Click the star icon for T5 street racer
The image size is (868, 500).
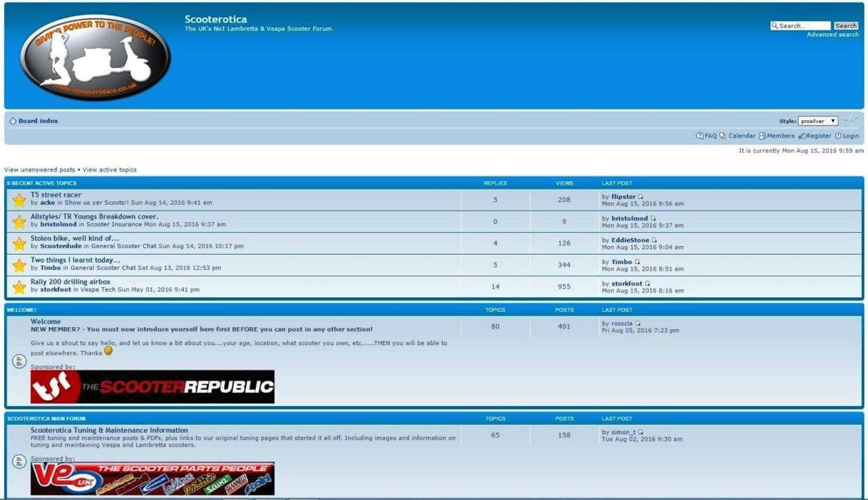19,200
